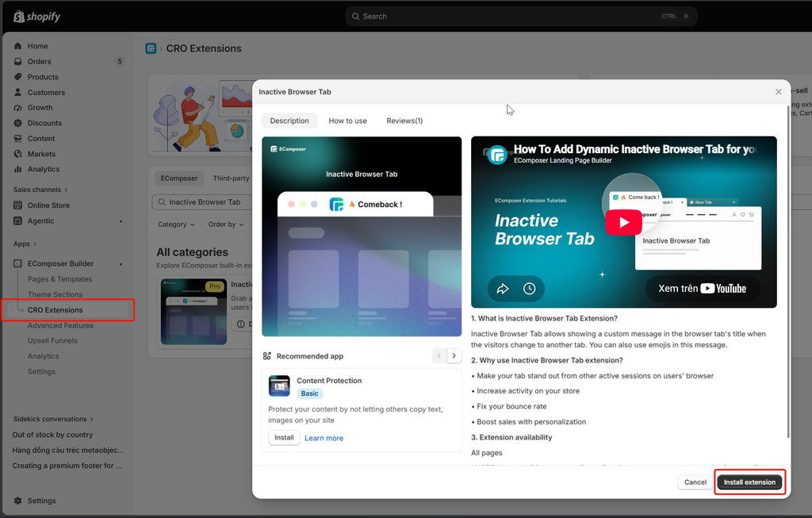This screenshot has height=518, width=812.
Task: Open Shopify Analytics in main nav
Action: point(44,170)
